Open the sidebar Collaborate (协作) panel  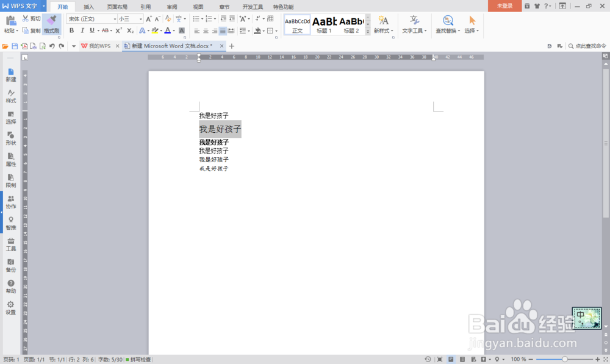tap(11, 202)
